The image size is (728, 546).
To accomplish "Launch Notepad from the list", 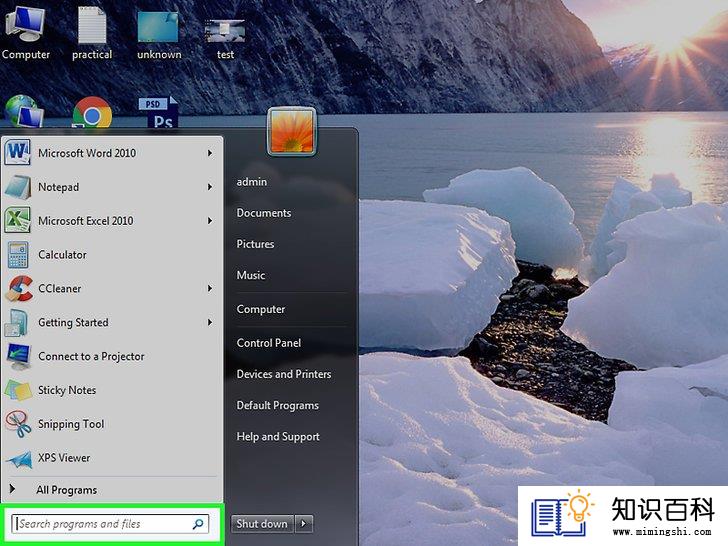I will [58, 187].
